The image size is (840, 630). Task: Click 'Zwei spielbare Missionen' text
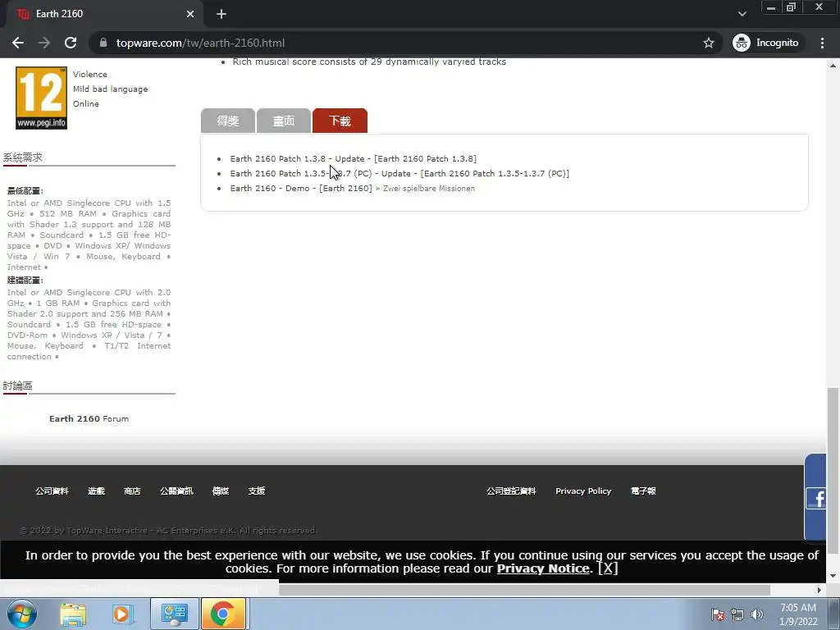pos(428,189)
